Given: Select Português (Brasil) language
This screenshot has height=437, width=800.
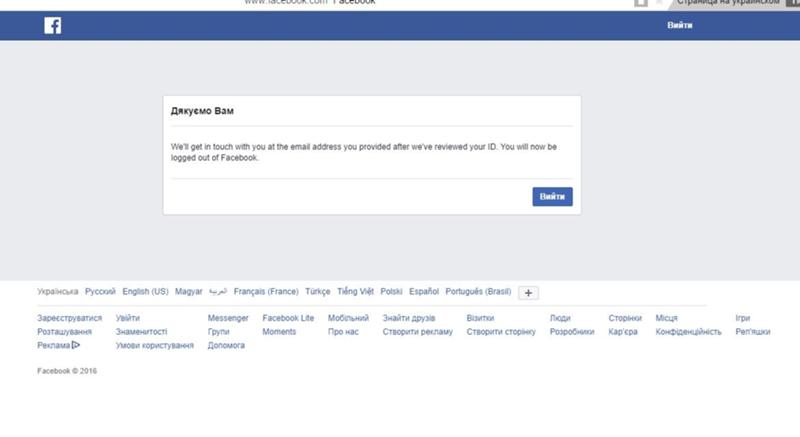Looking at the screenshot, I should point(478,292).
